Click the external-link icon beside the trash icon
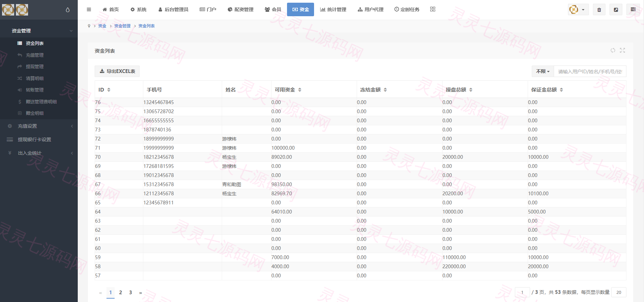The image size is (644, 302). point(616,9)
